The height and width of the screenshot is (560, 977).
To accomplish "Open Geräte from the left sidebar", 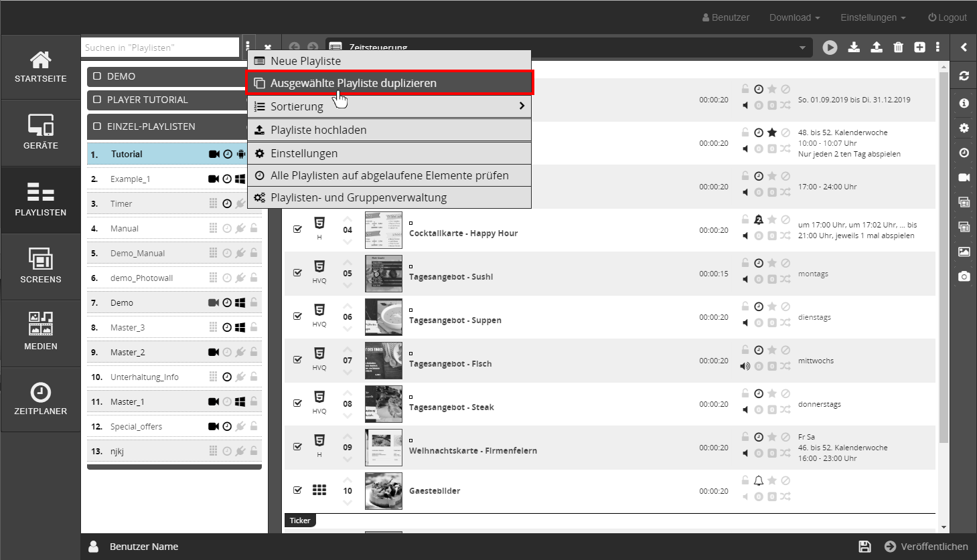I will click(x=41, y=132).
